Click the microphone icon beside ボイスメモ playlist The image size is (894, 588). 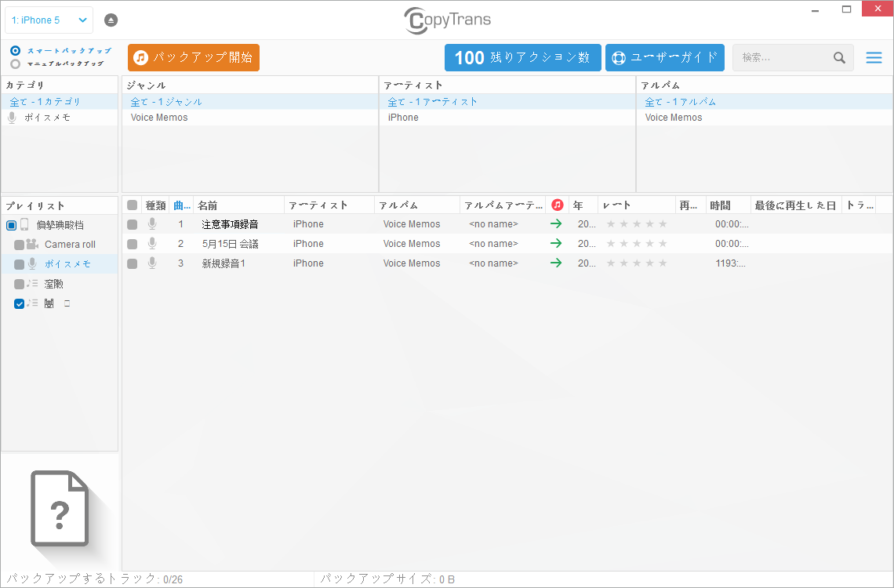pyautogui.click(x=32, y=263)
